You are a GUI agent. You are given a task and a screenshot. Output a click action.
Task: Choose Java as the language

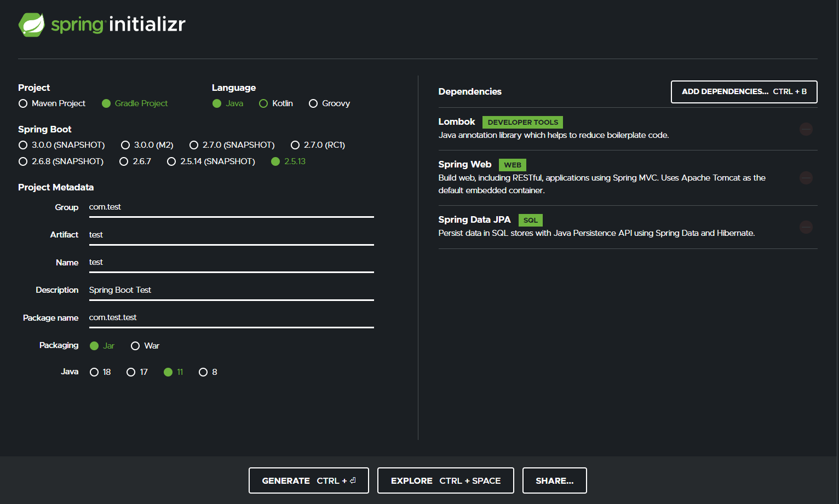(x=217, y=103)
